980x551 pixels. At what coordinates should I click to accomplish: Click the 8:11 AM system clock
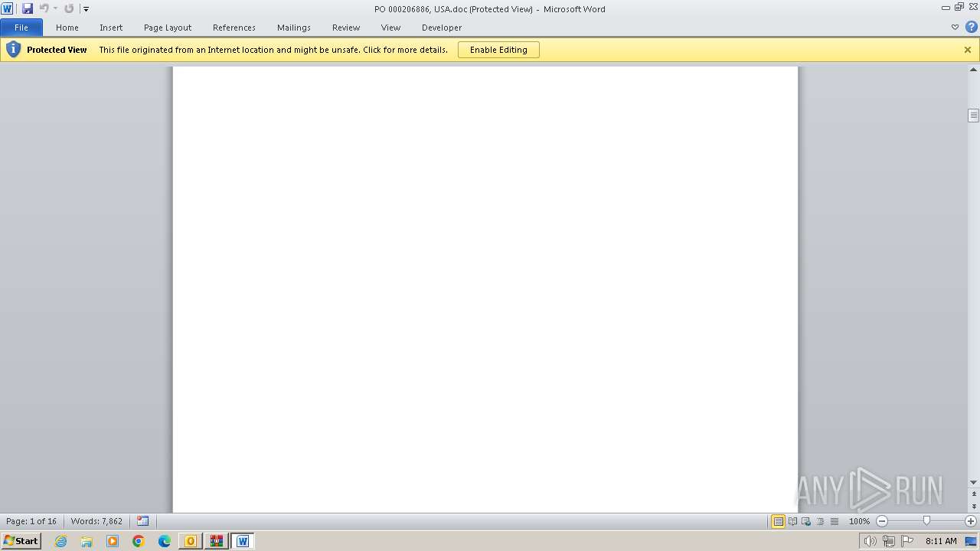[x=941, y=541]
